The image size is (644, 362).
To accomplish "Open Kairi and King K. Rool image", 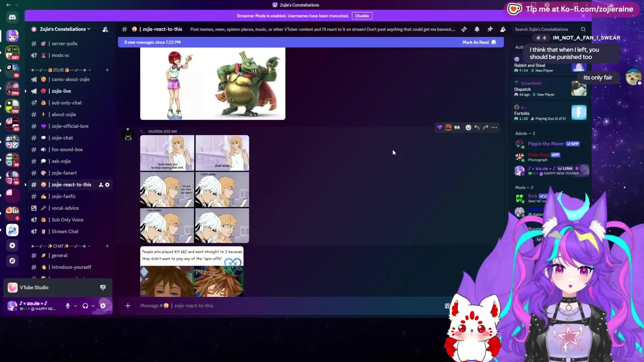I will [213, 83].
